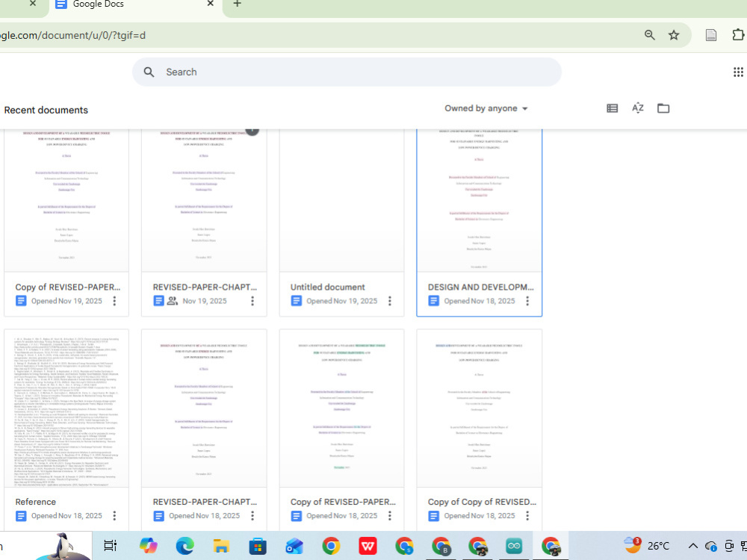
Task: Click the document extension icon in the browser toolbar
Action: pos(711,35)
